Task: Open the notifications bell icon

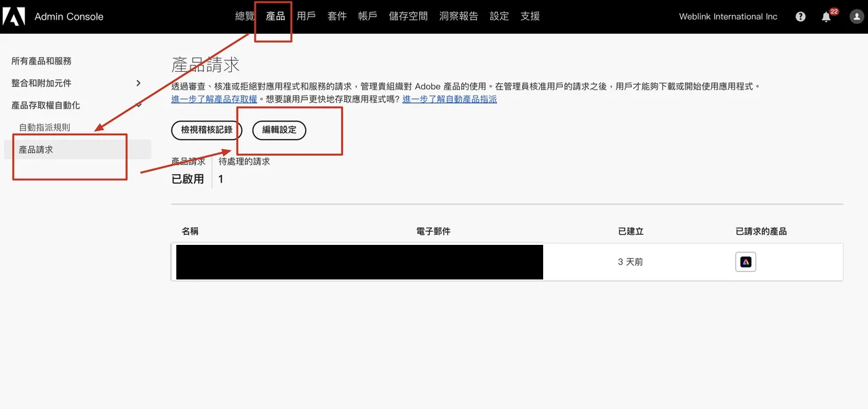Action: 826,16
